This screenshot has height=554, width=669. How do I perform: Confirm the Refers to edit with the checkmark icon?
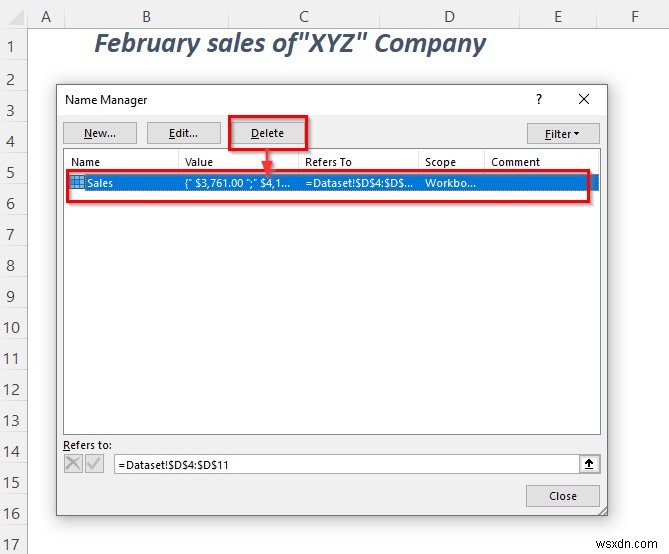point(94,464)
